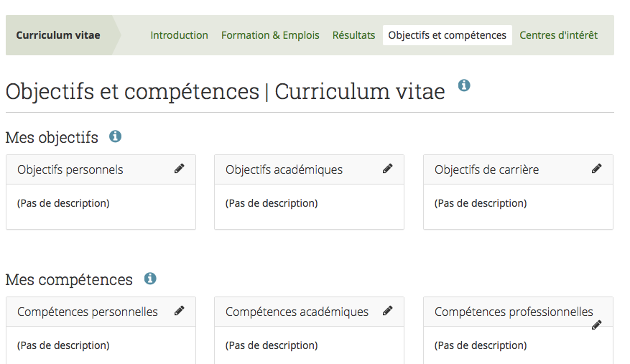The image size is (630, 364).
Task: Select Objectifs de carrière panel heading
Action: click(x=486, y=170)
